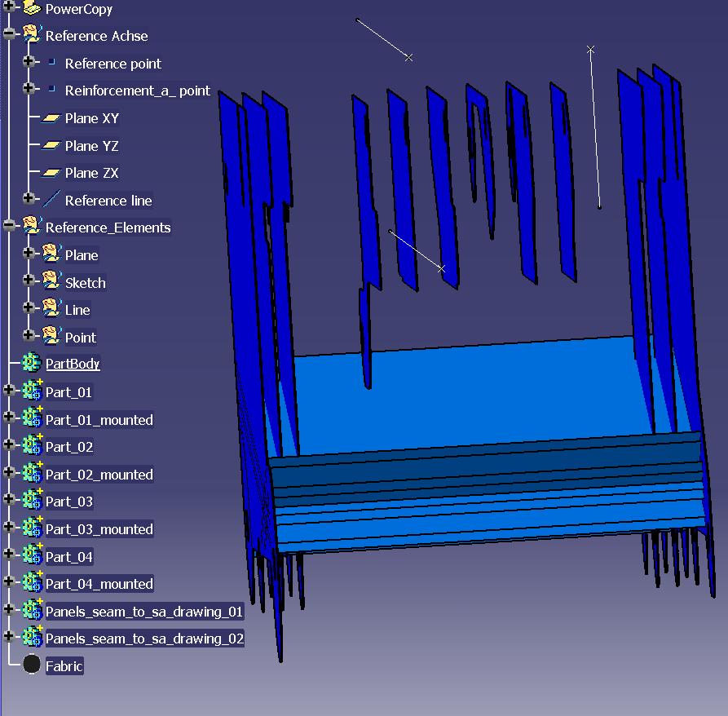Click the Part_03_mounted body icon
The image size is (728, 716).
pyautogui.click(x=32, y=528)
